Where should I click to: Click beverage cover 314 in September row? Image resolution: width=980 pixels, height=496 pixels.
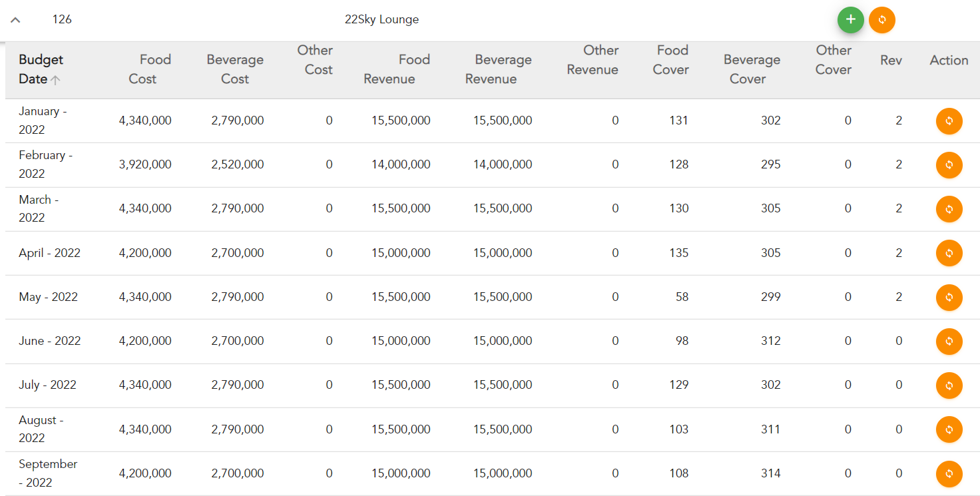770,473
